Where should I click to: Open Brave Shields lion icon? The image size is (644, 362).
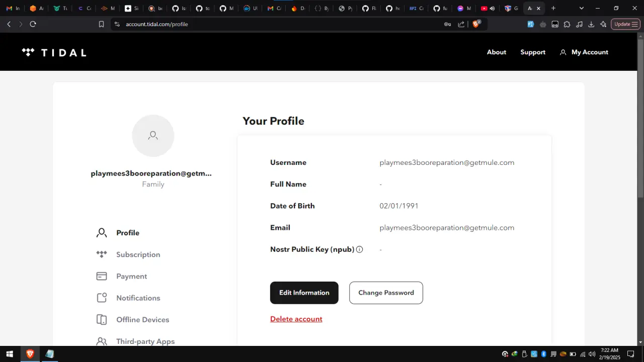pos(476,24)
